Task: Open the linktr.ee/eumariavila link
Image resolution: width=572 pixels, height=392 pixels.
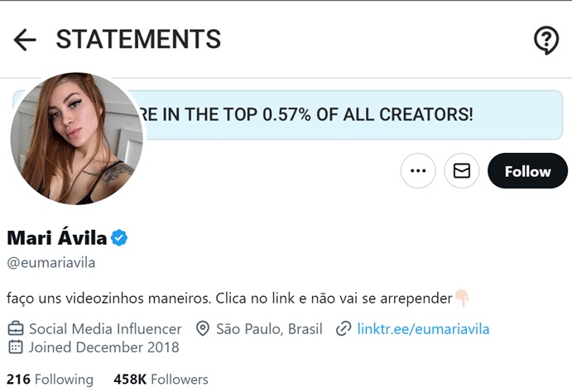Action: click(423, 329)
